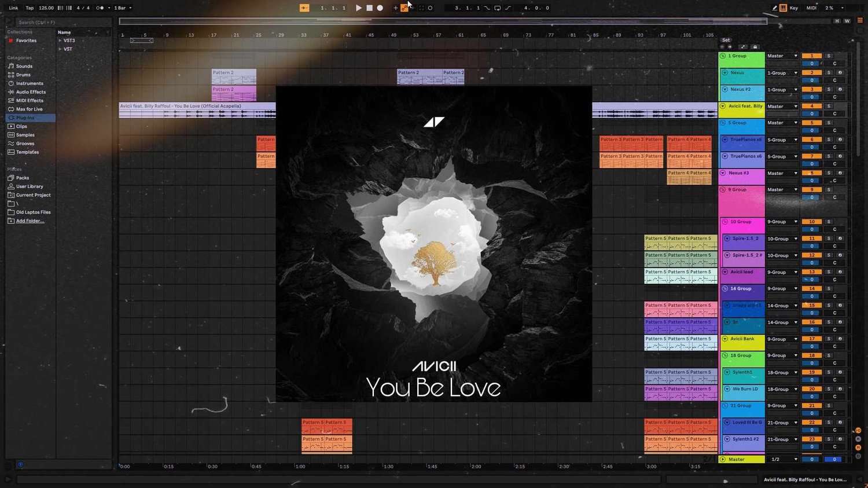This screenshot has height=488, width=868.
Task: Open User Library in Places
Action: pos(29,186)
